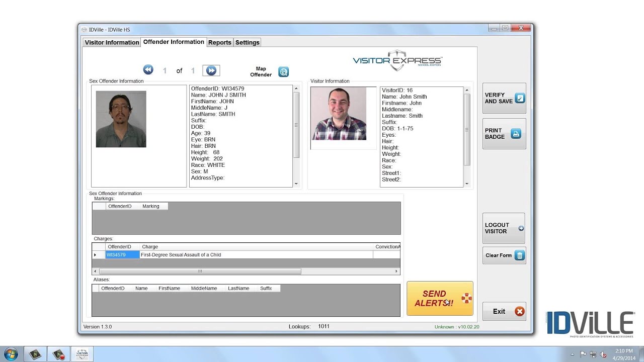The image size is (644, 362).
Task: Click the OffenderID header in Charges table
Action: [x=122, y=247]
